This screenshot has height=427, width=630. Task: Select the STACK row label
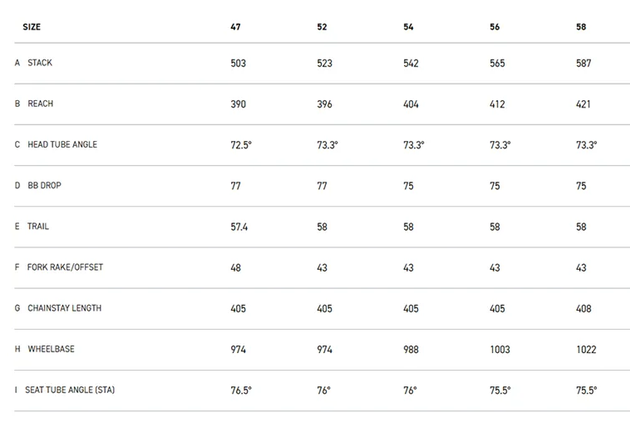(x=40, y=63)
